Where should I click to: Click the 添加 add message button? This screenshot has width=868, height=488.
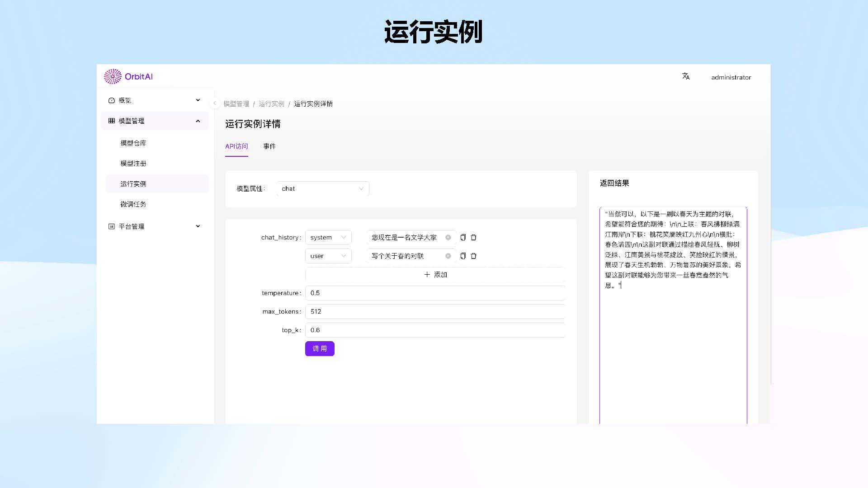tap(435, 275)
